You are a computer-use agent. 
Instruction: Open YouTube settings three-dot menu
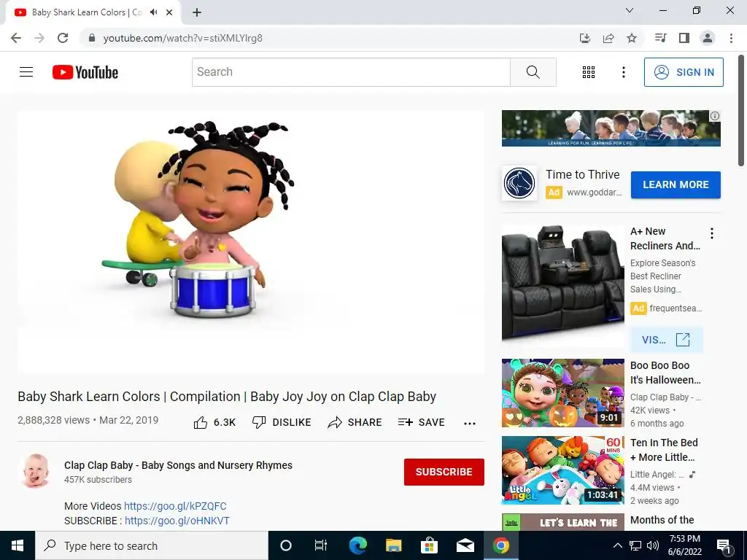point(623,72)
